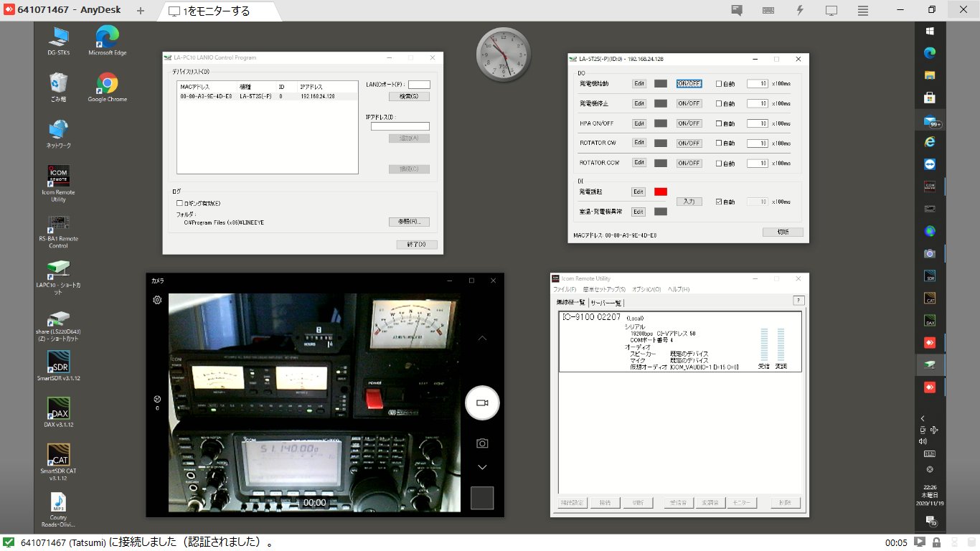The image size is (980, 551).
Task: Check 自動 for ROTATOR CW row
Action: pyautogui.click(x=719, y=143)
